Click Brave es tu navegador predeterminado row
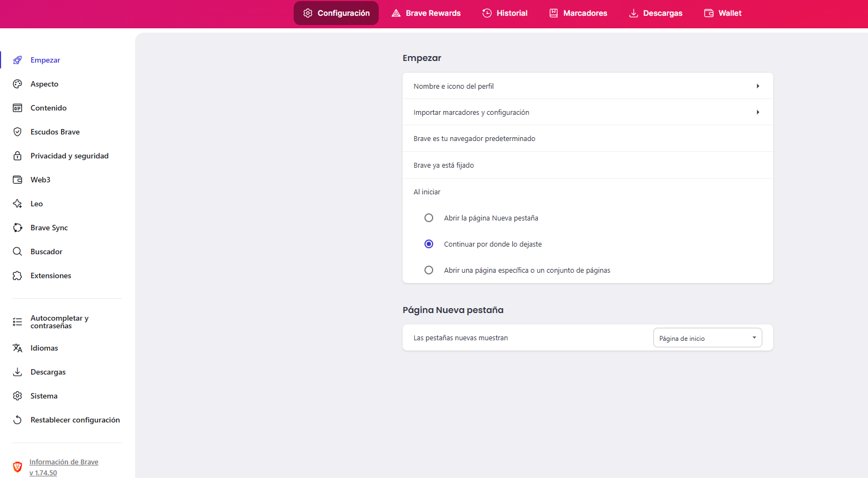This screenshot has width=868, height=478. [587, 139]
